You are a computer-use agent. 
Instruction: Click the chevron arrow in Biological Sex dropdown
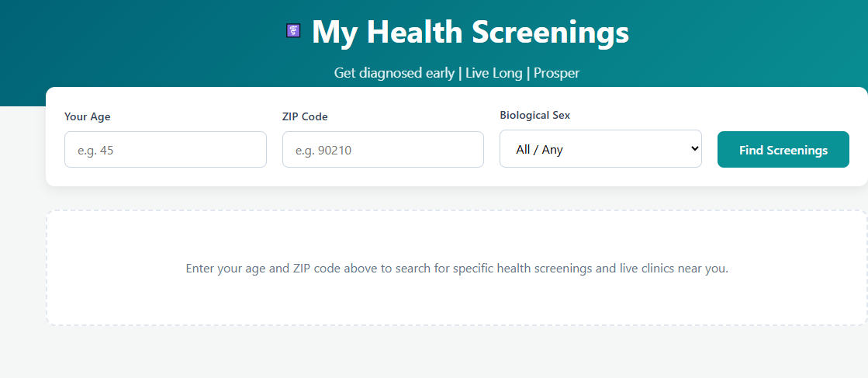click(695, 148)
